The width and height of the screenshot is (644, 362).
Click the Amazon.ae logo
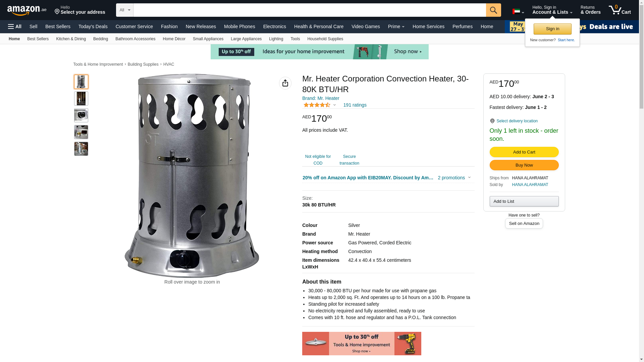(x=27, y=10)
